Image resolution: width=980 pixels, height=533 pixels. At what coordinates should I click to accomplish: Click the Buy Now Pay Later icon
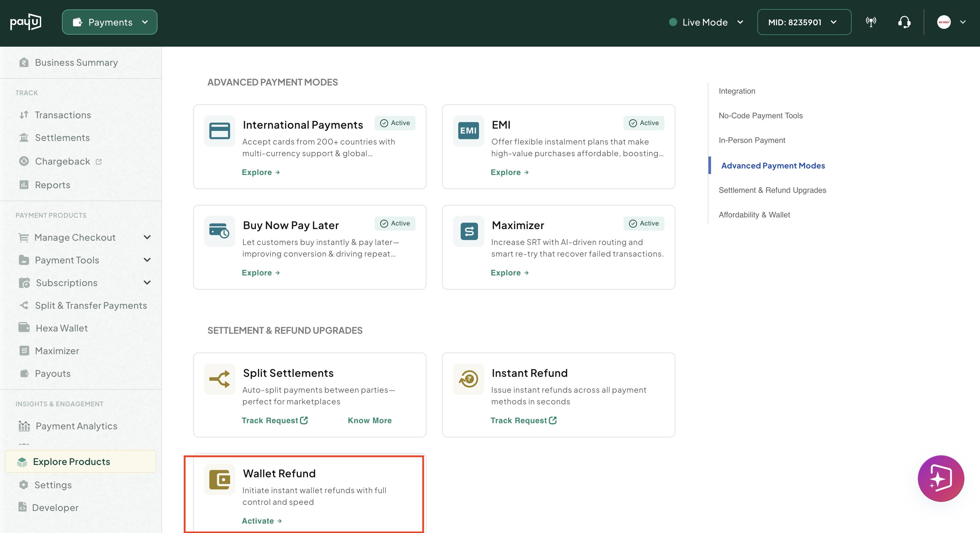coord(219,231)
